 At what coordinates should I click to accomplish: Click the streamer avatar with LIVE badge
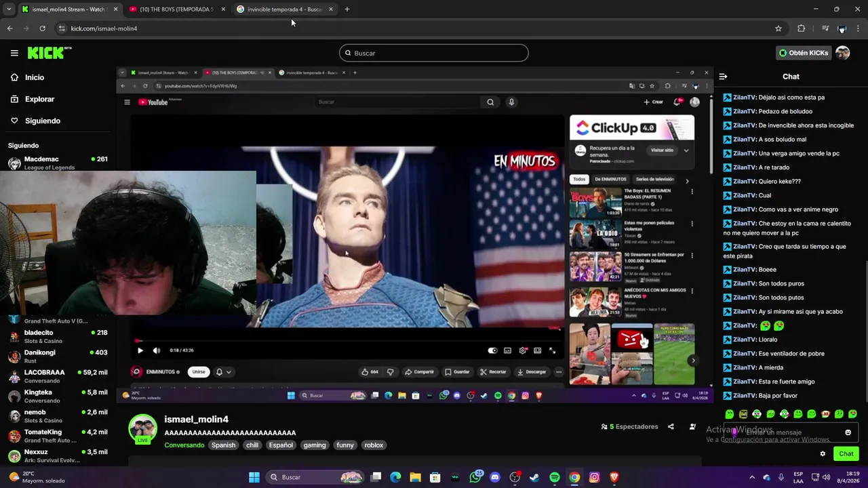142,429
